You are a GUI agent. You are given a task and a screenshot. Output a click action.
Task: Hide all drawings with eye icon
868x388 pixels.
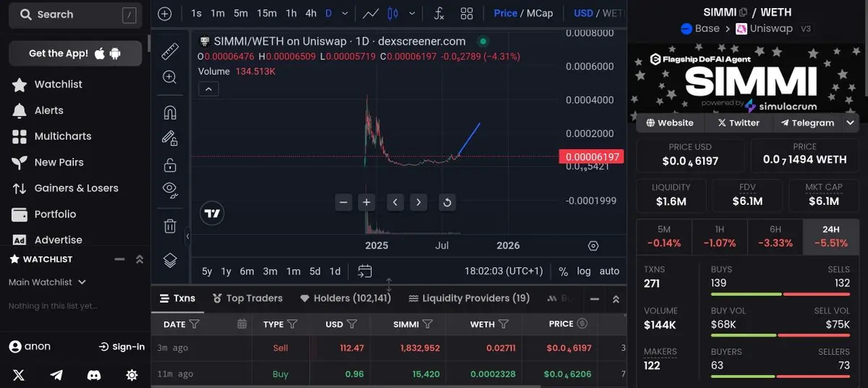pyautogui.click(x=170, y=190)
